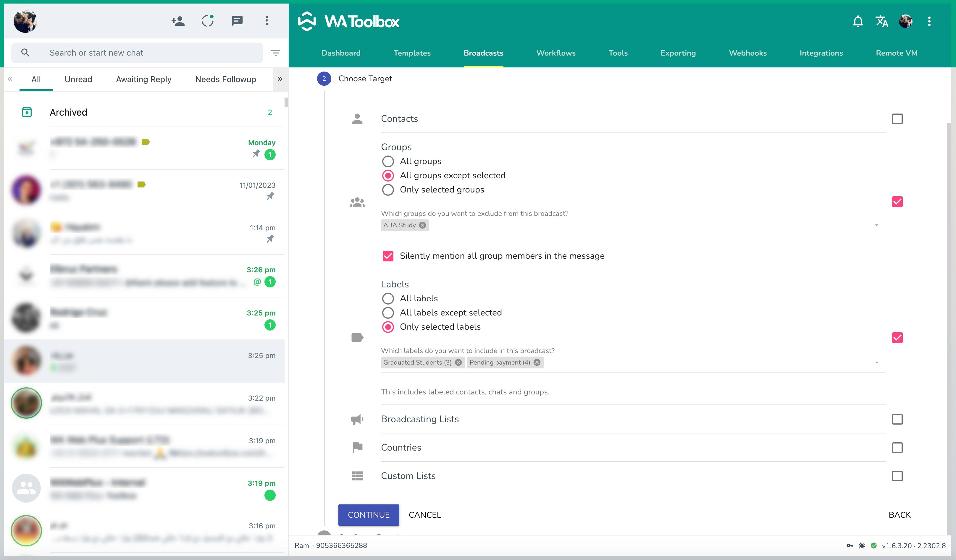
Task: Select 'All labels except selected' option
Action: point(388,313)
